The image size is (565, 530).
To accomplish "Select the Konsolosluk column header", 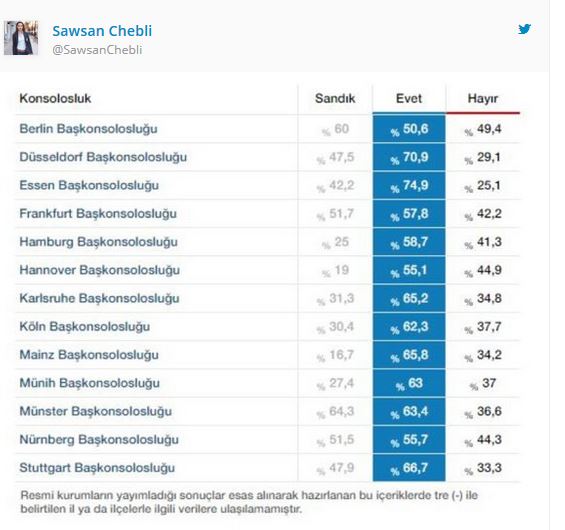I will point(55,98).
